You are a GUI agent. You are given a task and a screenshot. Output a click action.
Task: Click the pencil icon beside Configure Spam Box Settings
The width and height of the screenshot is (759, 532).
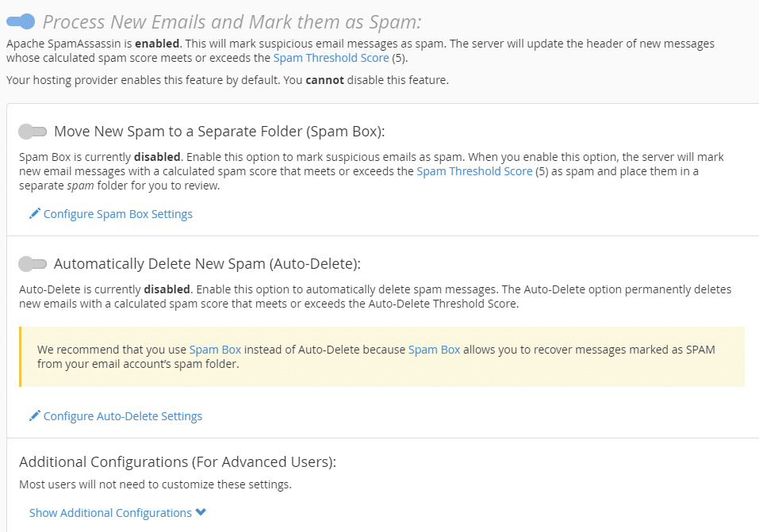point(34,213)
